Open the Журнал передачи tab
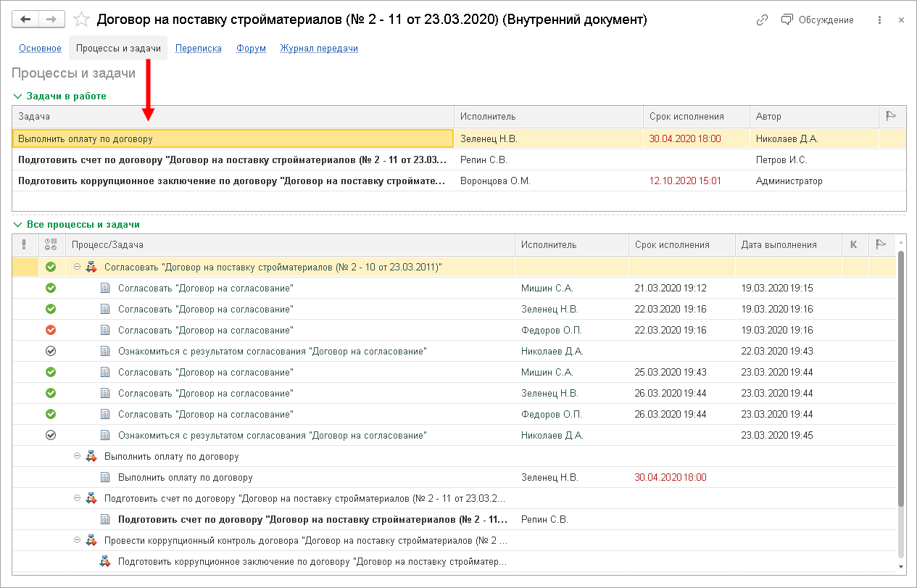 click(x=319, y=48)
